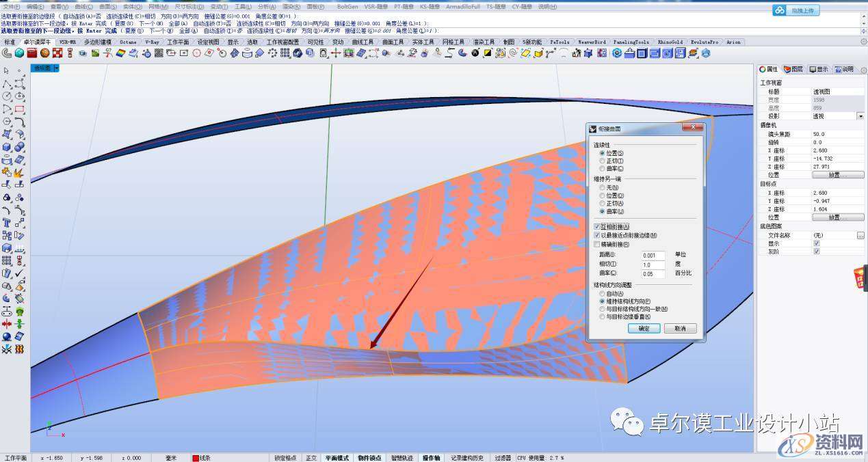Click the 取消 button in dialog
The image size is (868, 462).
(679, 328)
